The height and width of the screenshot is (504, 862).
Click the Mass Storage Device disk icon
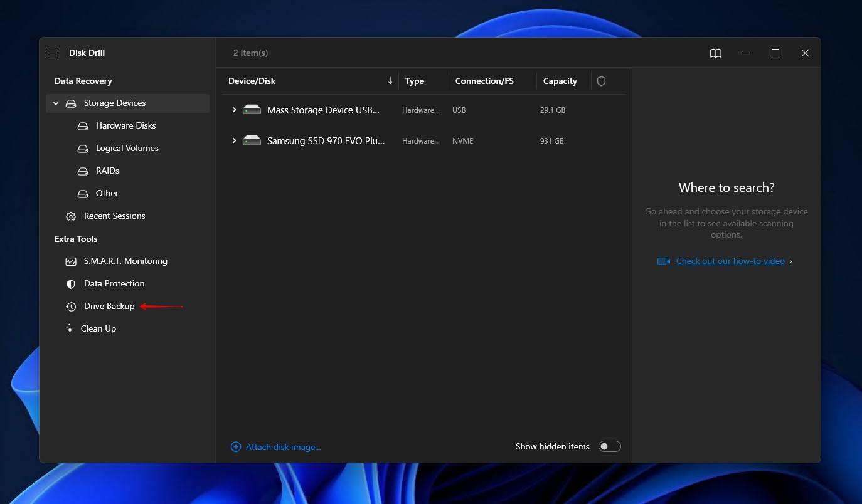coord(252,110)
